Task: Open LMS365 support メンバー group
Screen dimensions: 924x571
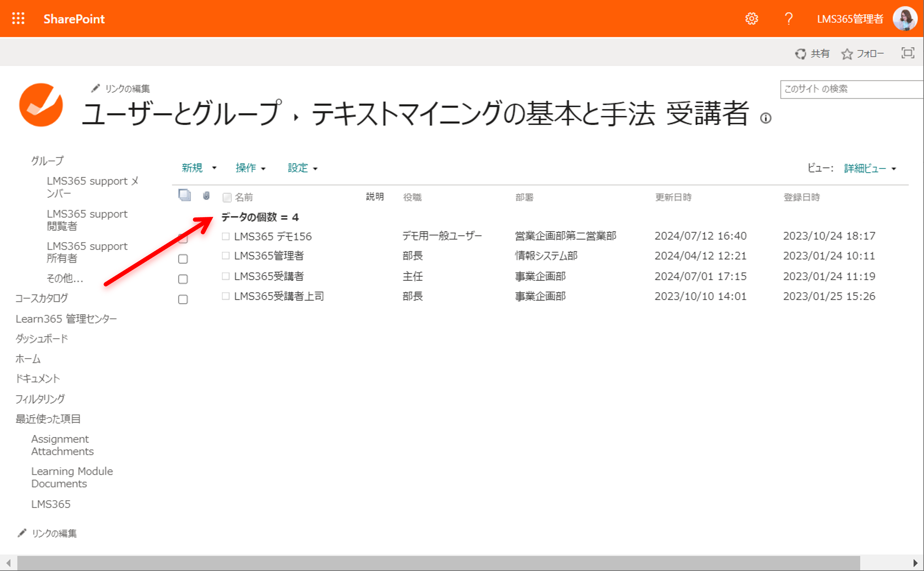Action: 92,187
